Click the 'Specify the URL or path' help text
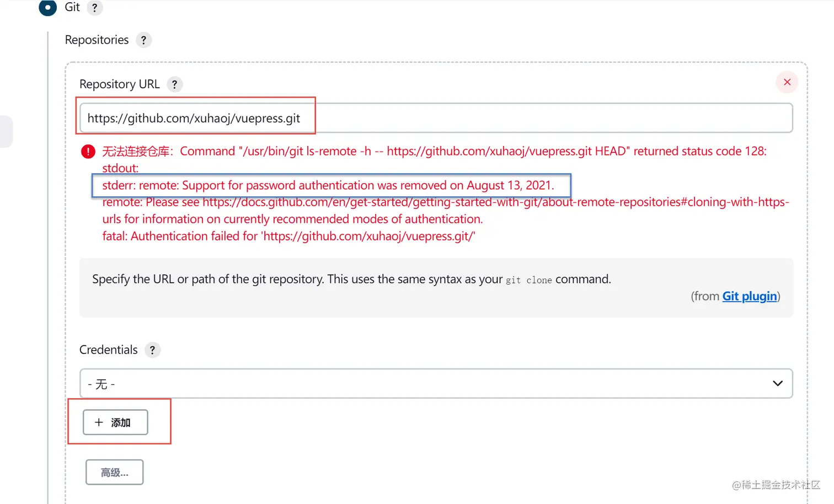 pos(351,280)
